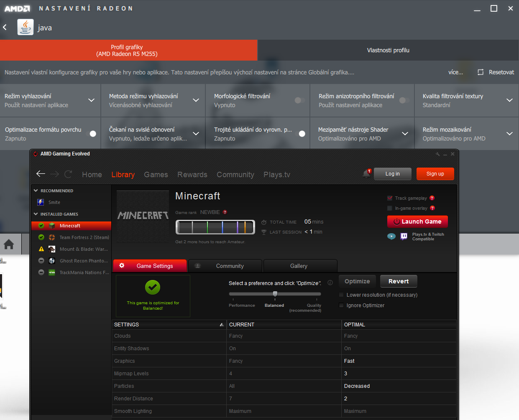This screenshot has height=420, width=519.
Task: Open the notifications bell with badge
Action: 367,173
